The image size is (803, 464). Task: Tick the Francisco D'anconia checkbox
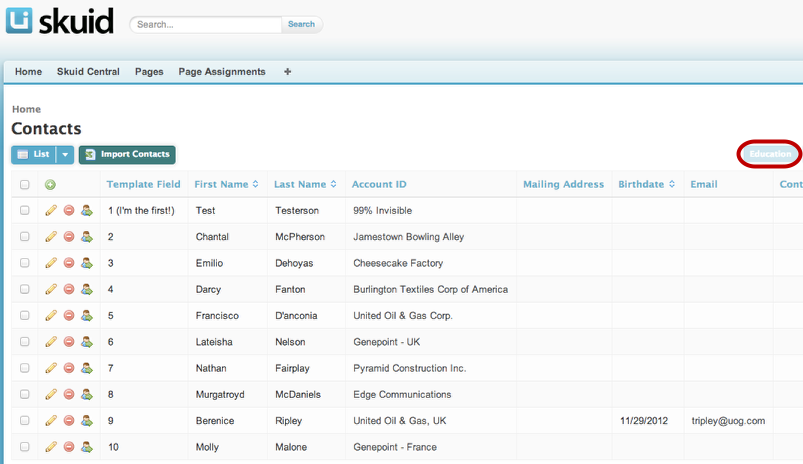click(25, 315)
